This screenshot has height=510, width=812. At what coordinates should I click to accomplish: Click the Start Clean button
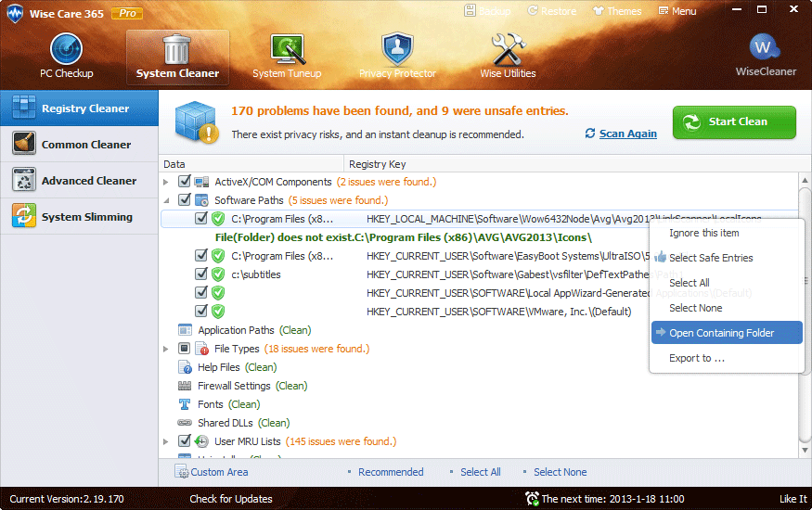(x=734, y=122)
